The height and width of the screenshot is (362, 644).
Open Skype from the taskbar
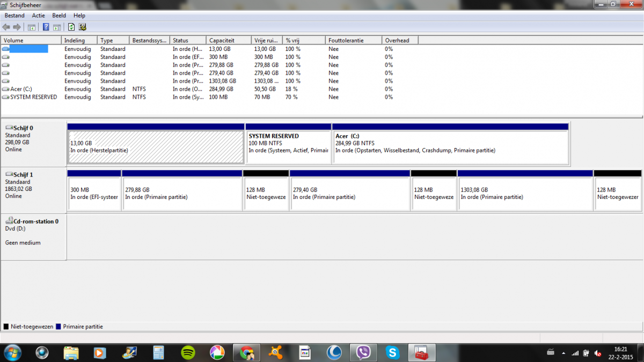click(393, 352)
